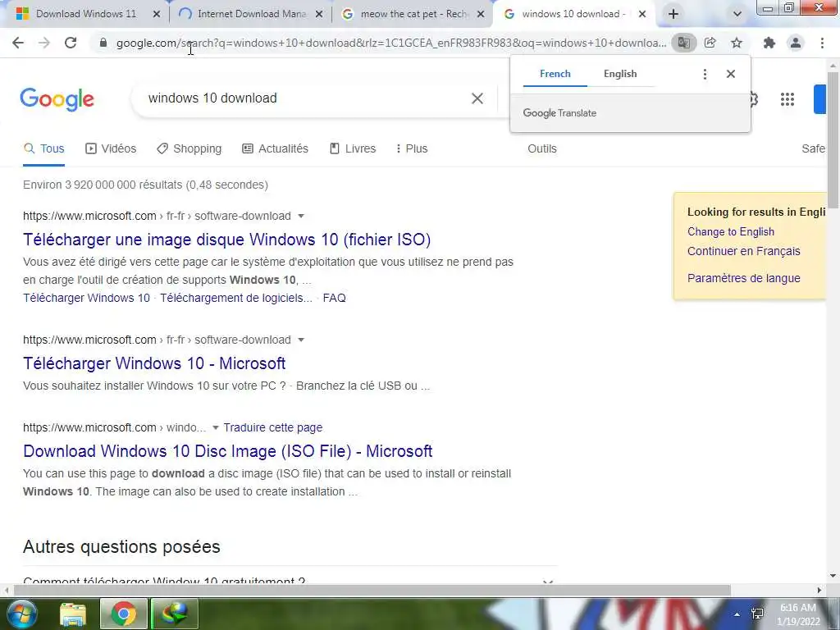840x630 pixels.
Task: Open the Téléchargement de logiciels sitelink
Action: (x=235, y=298)
